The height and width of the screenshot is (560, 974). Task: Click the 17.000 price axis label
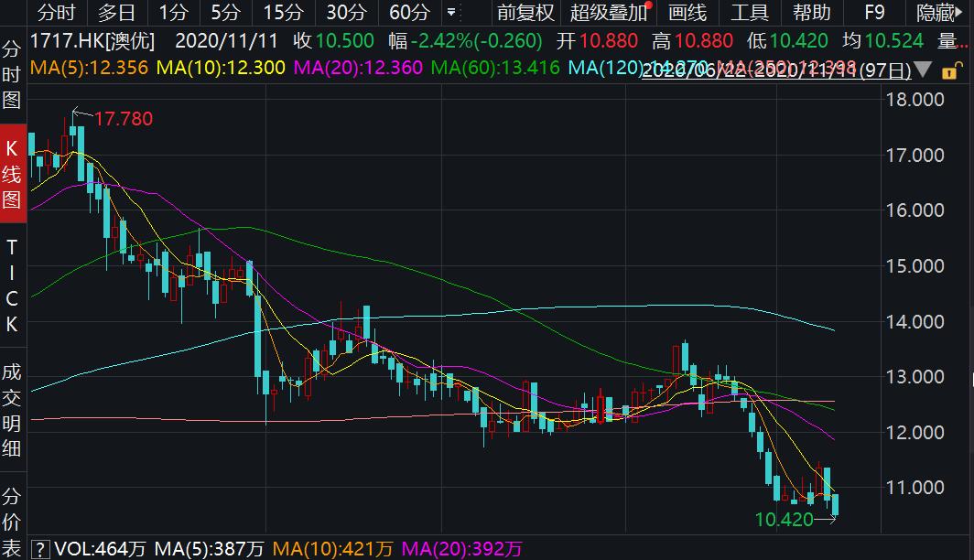tap(915, 156)
